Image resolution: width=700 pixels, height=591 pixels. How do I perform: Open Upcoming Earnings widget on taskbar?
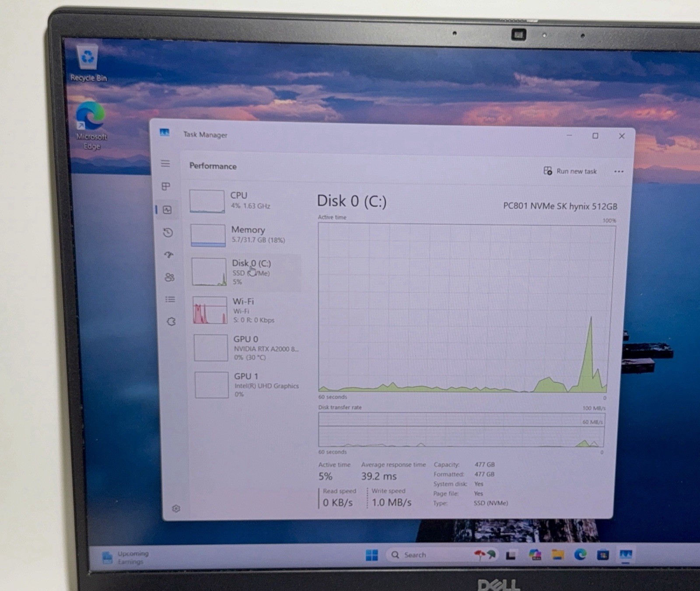click(125, 557)
